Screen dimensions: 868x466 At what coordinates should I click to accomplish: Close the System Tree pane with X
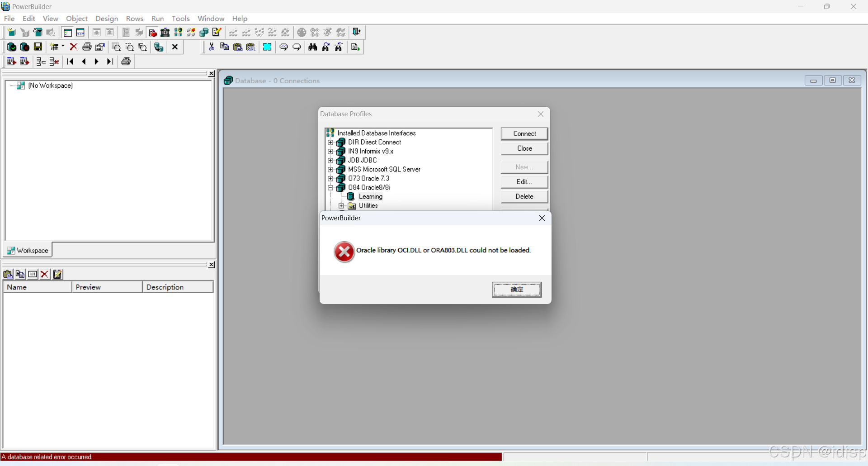click(211, 74)
